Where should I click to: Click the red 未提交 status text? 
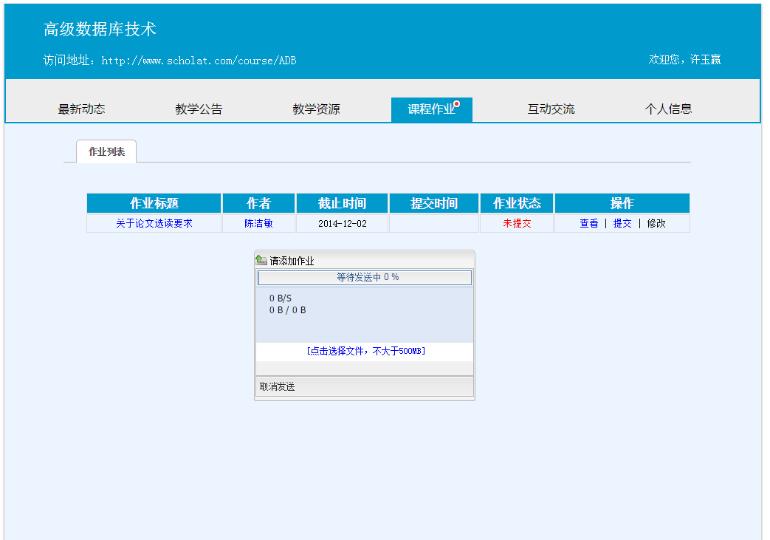517,224
